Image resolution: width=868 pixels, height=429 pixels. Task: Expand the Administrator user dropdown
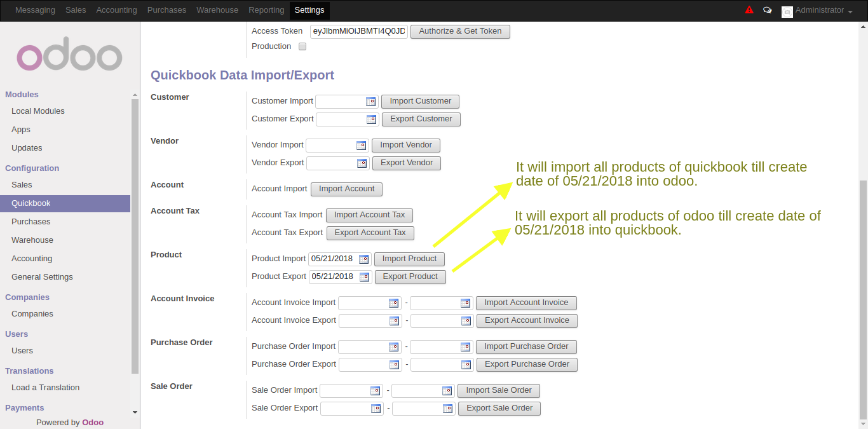[x=823, y=10]
